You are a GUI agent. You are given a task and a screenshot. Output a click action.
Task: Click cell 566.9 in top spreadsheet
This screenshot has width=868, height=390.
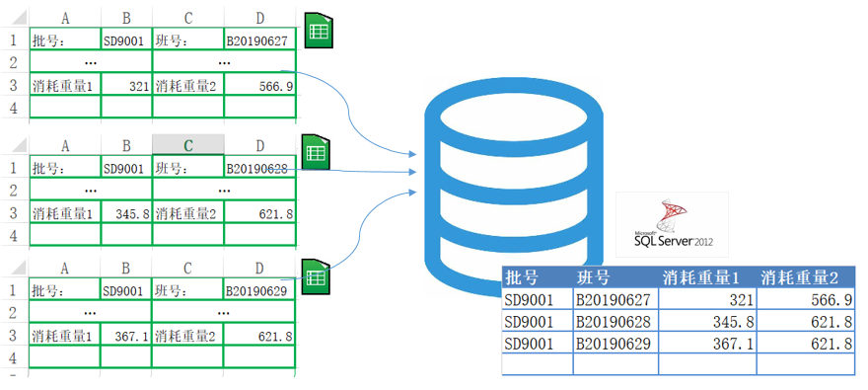click(x=260, y=86)
